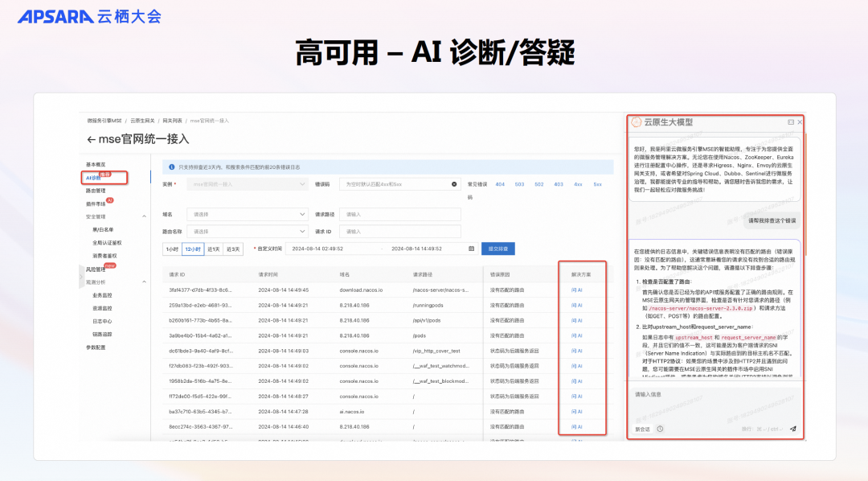
Task: Click the 云原生大模型 logo icon
Action: [x=637, y=122]
